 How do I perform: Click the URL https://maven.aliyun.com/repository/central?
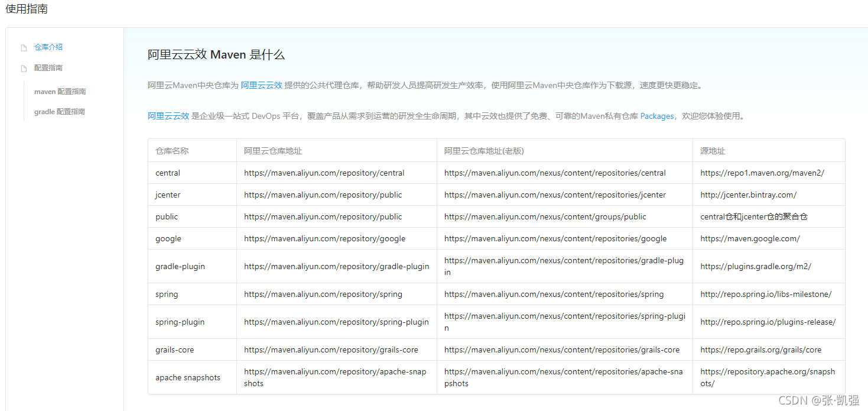click(x=324, y=173)
